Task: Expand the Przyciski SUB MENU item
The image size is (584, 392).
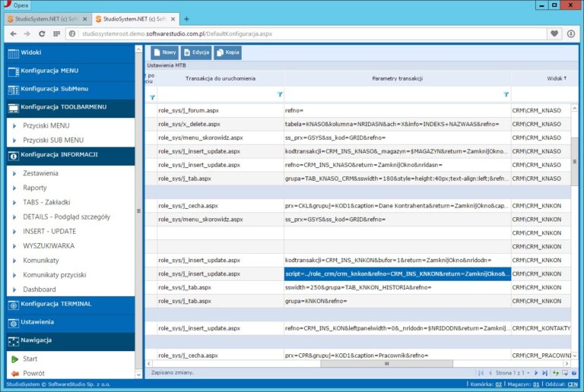Action: pos(14,141)
